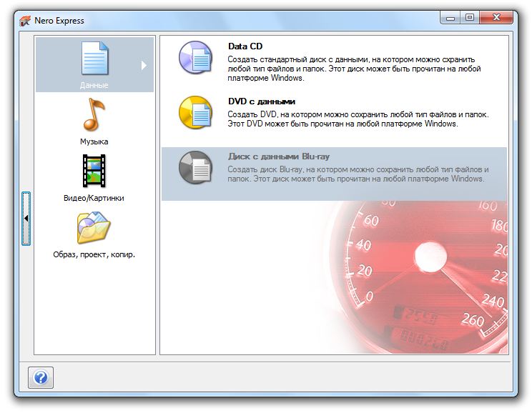Choose the Data CD heading
Viewport: 532px width, 413px height.
[x=245, y=46]
